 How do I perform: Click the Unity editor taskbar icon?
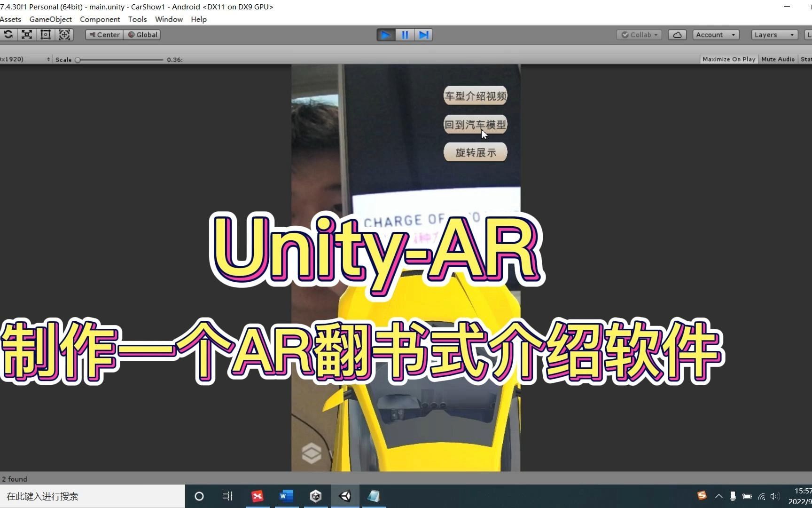(x=345, y=496)
